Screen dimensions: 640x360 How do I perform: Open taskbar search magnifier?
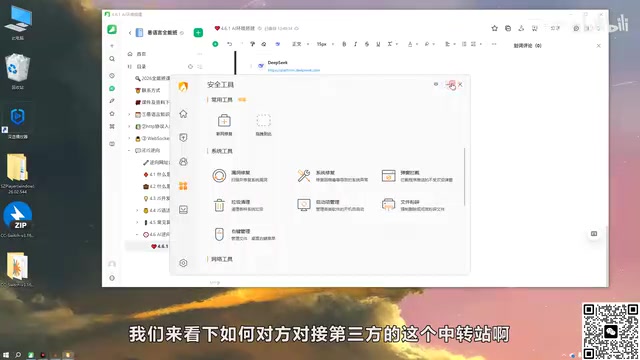(18, 355)
